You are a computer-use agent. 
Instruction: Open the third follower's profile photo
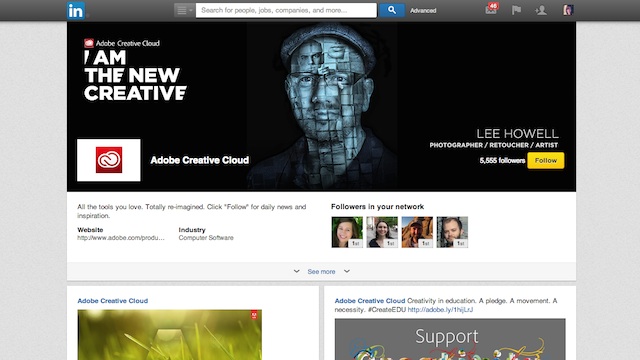click(x=417, y=232)
